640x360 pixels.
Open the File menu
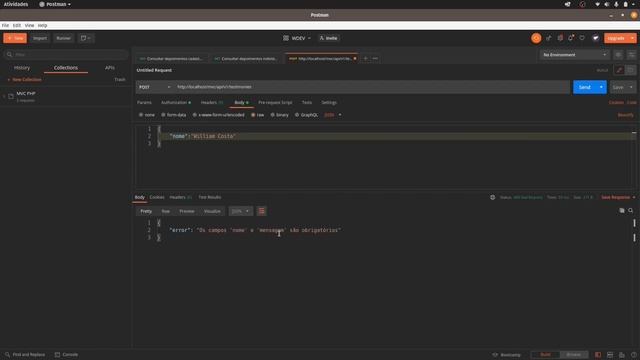[x=5, y=25]
